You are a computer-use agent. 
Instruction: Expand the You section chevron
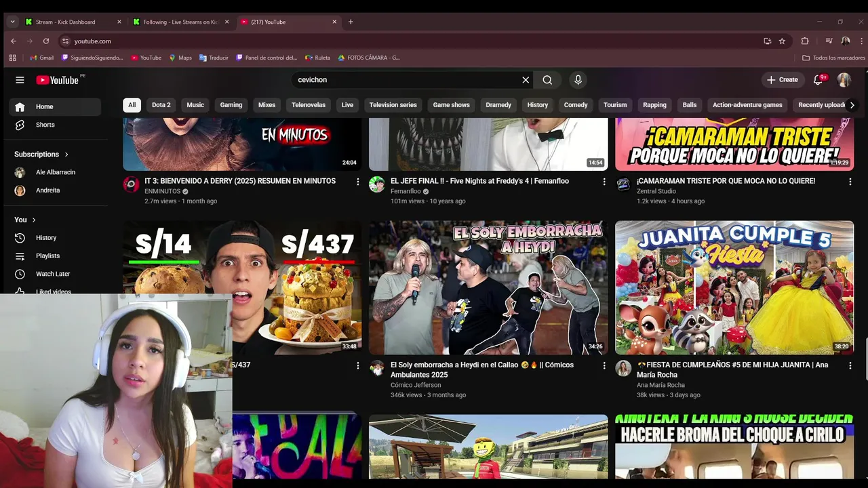34,220
